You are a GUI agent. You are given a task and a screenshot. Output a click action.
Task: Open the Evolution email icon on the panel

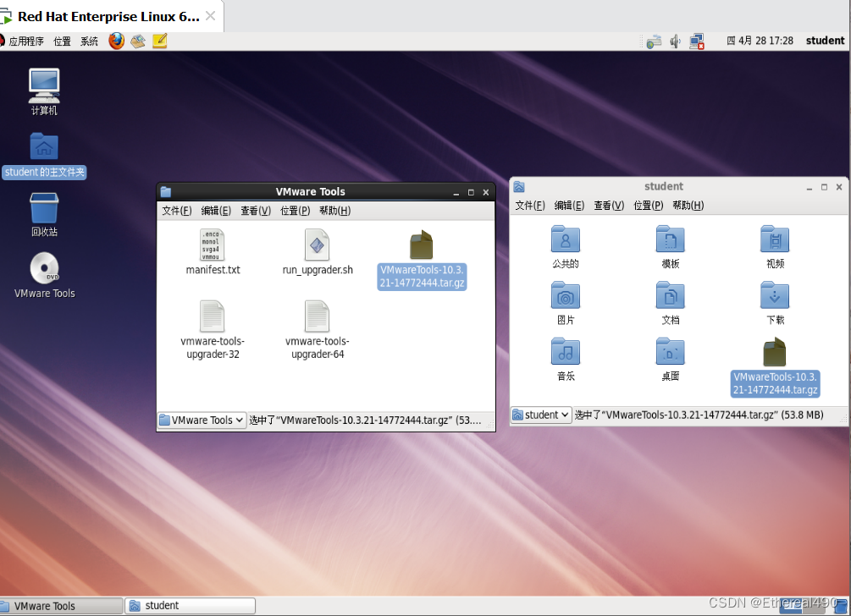pyautogui.click(x=138, y=40)
